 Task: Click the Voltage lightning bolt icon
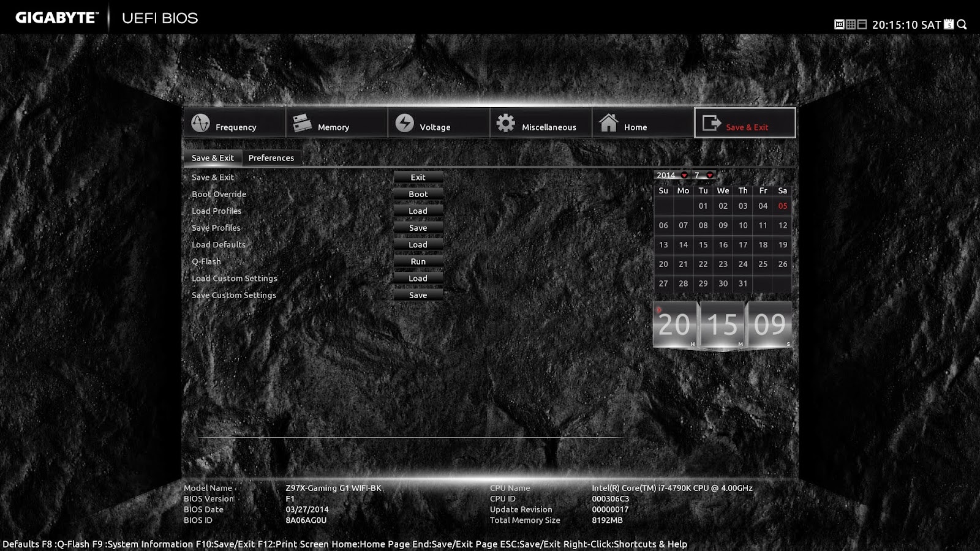tap(404, 123)
